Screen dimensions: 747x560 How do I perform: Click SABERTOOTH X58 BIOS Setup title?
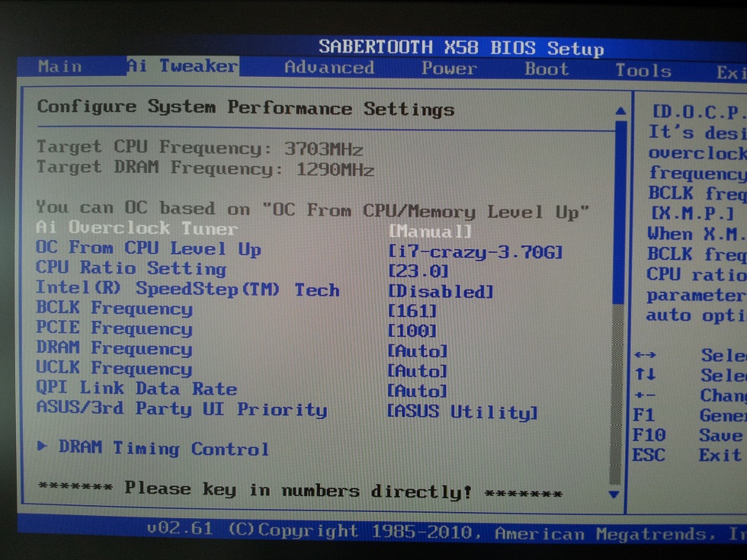(x=461, y=47)
